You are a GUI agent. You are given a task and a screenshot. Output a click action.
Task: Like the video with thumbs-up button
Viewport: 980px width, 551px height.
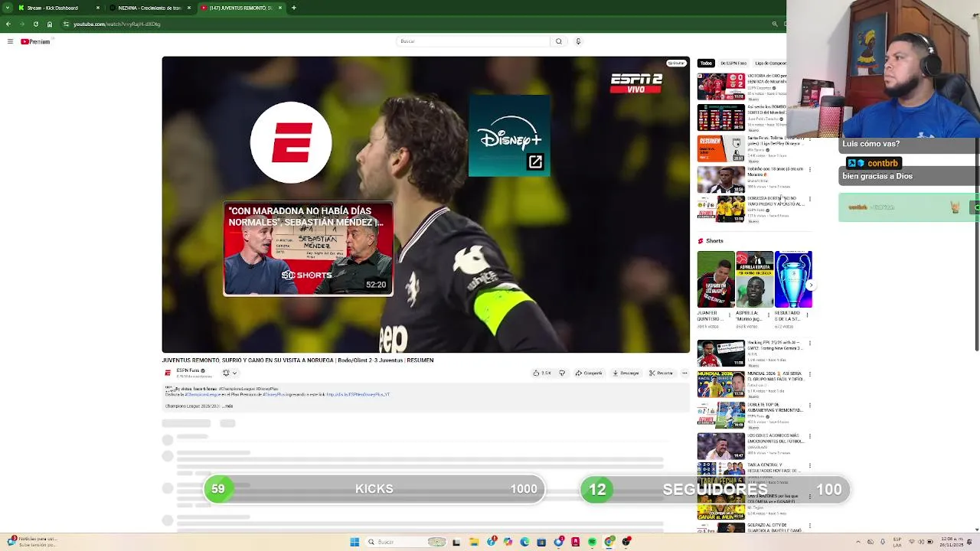542,373
